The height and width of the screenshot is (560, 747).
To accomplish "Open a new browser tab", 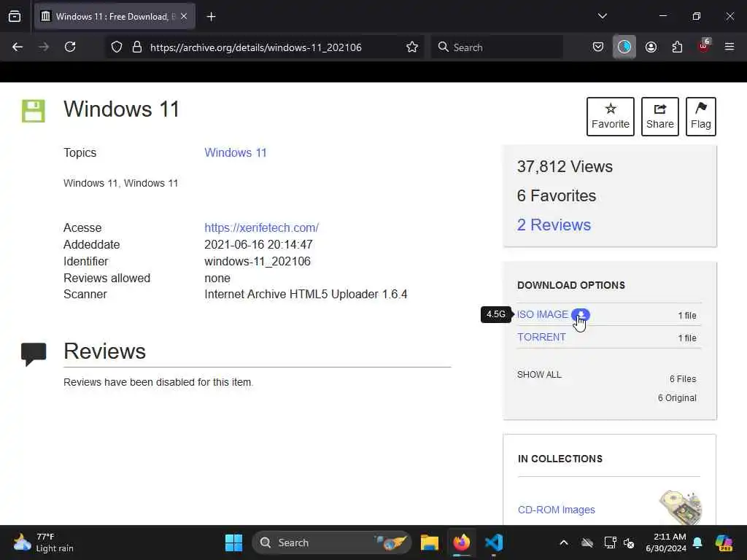I will point(211,17).
